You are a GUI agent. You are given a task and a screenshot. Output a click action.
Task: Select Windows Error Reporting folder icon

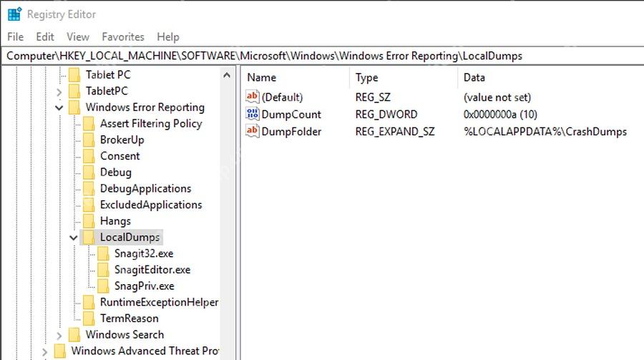point(74,107)
